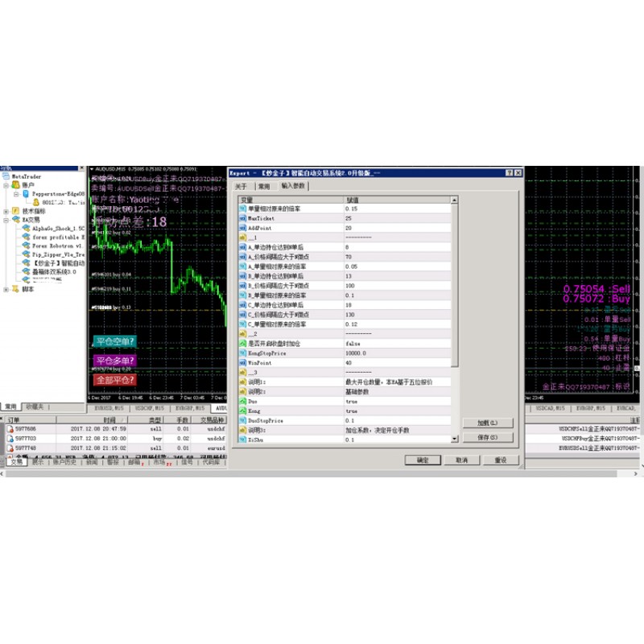This screenshot has width=644, height=644.
Task: Click the Forex Robotron expert advisor icon
Action: pyautogui.click(x=27, y=246)
